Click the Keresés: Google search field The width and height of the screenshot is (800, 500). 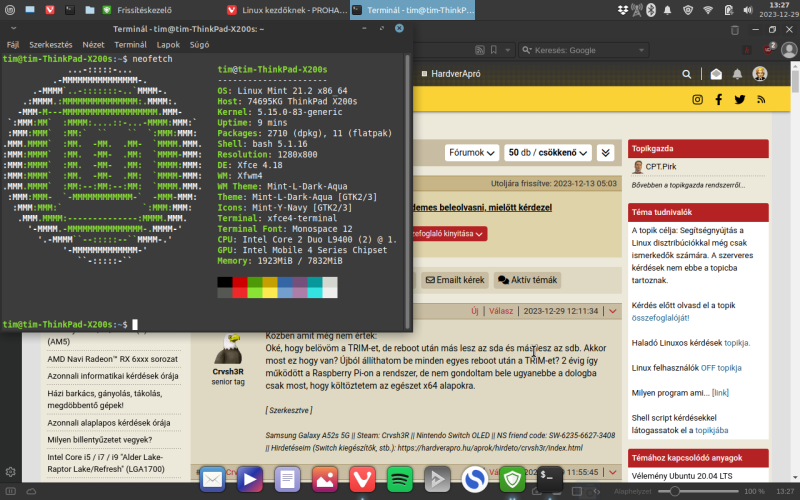point(582,50)
